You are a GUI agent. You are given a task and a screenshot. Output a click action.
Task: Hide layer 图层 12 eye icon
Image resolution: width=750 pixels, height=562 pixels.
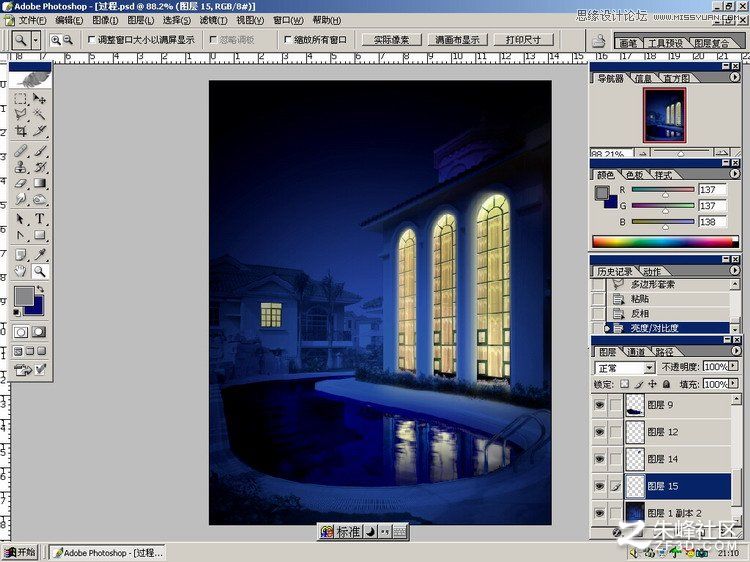pos(599,432)
